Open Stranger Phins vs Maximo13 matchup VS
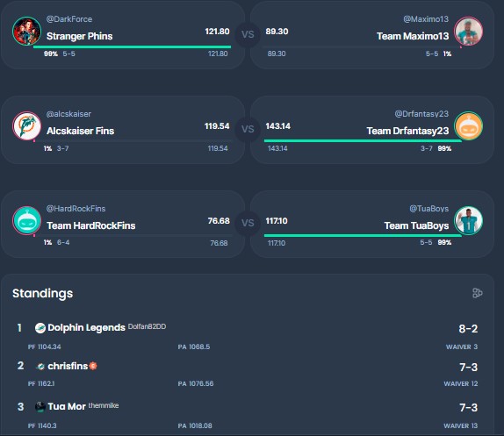 click(248, 34)
